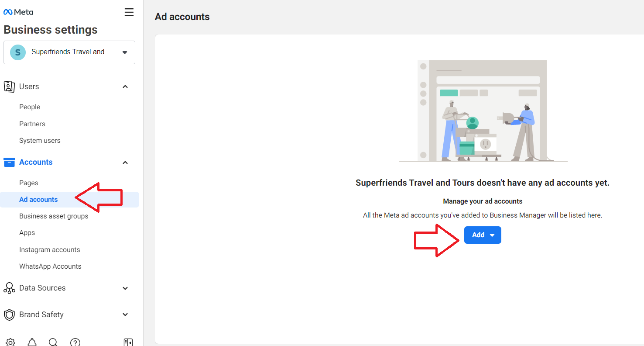Open the help question mark icon
This screenshot has width=644, height=346.
pos(75,342)
